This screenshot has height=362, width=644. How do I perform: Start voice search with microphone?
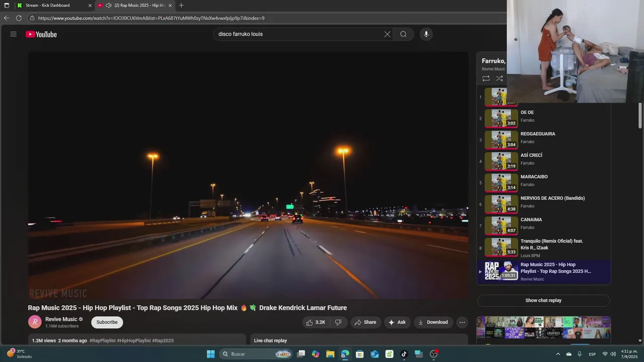tap(426, 34)
